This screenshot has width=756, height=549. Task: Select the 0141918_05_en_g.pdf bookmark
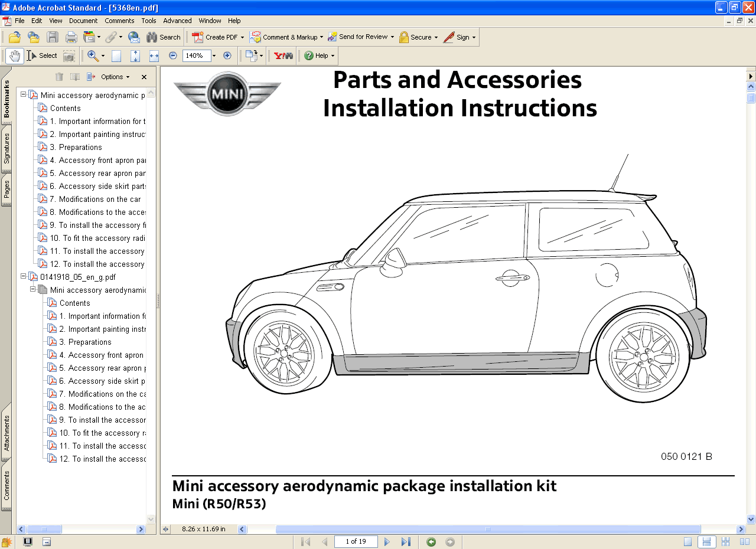click(77, 277)
